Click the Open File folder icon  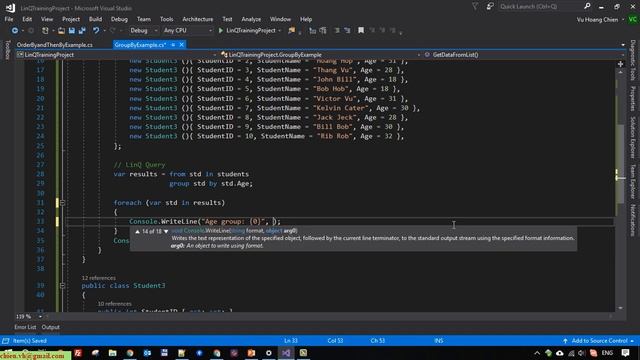pyautogui.click(x=61, y=31)
